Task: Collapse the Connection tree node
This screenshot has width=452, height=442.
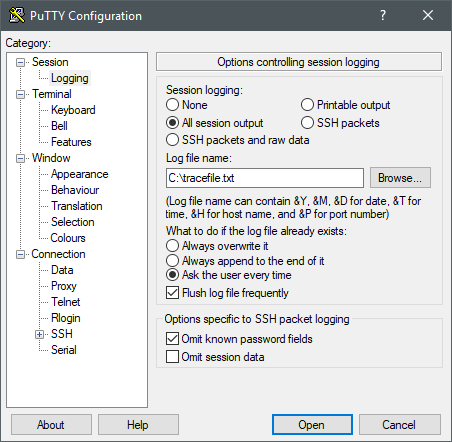Action: pyautogui.click(x=20, y=254)
